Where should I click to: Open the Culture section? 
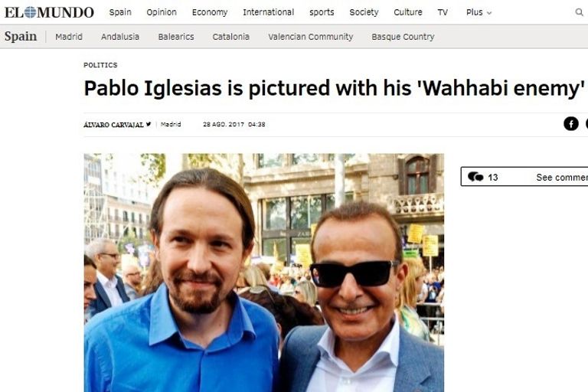pyautogui.click(x=407, y=12)
